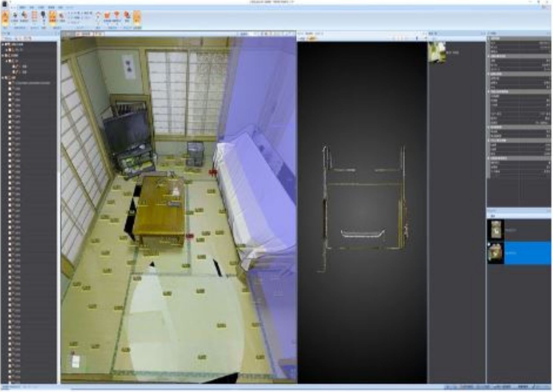Click the rightmost orange-highlighted ribbon icon
Image resolution: width=553 pixels, height=392 pixels.
(137, 17)
